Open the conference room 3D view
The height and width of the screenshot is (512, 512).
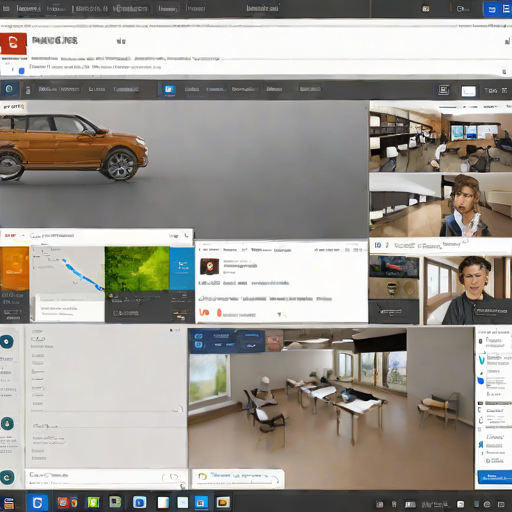[330, 410]
